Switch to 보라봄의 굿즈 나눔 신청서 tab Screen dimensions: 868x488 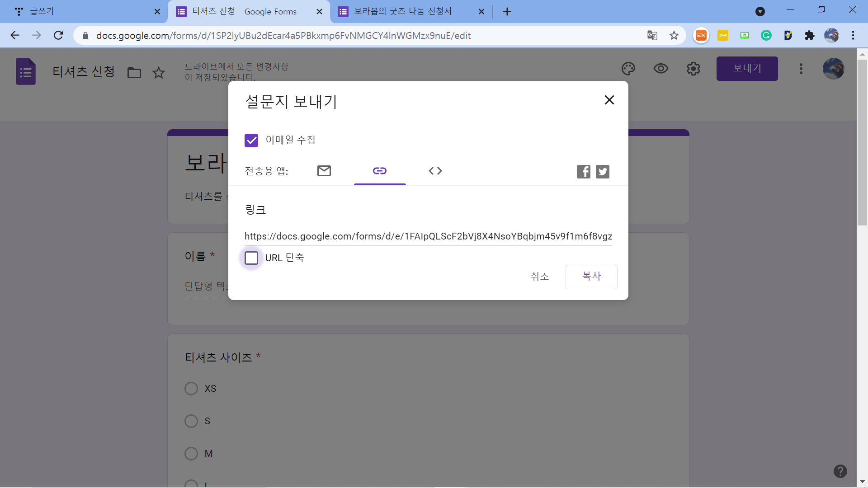[402, 11]
